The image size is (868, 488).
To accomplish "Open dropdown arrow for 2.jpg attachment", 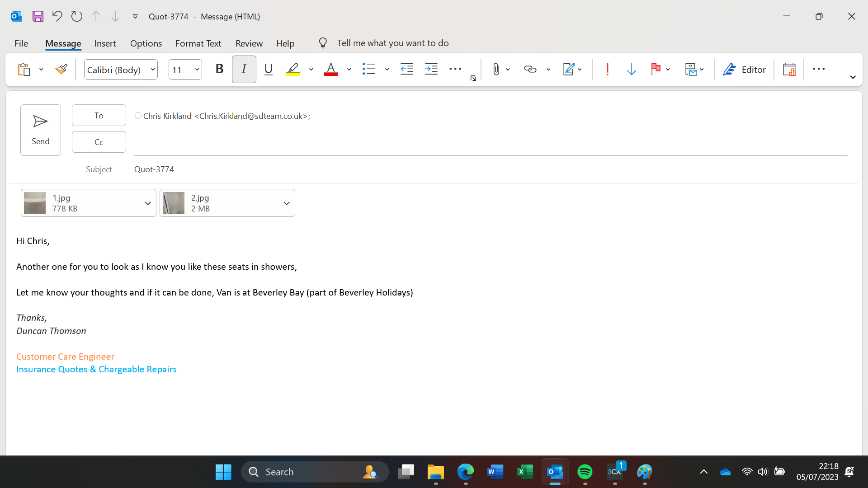I will [x=286, y=203].
